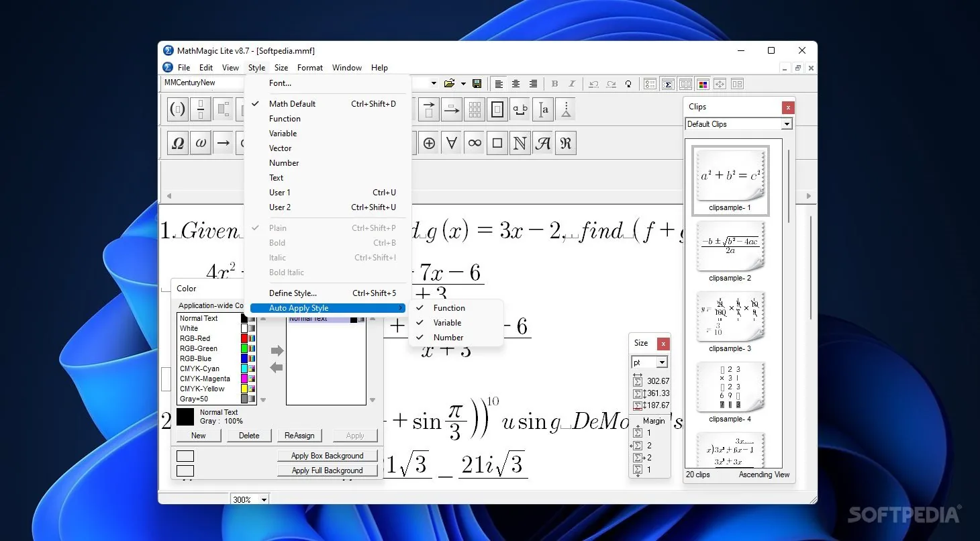Viewport: 980px width, 541px height.
Task: Align the equation left
Action: (x=499, y=84)
